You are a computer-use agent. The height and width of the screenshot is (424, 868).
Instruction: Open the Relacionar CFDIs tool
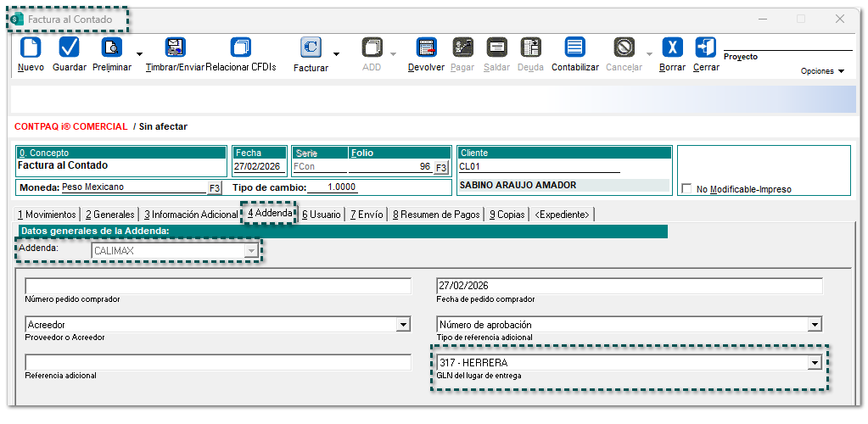click(241, 47)
